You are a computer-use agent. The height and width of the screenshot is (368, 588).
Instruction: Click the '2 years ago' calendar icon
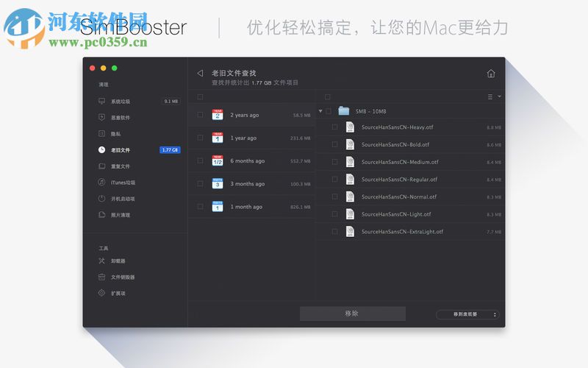[218, 115]
